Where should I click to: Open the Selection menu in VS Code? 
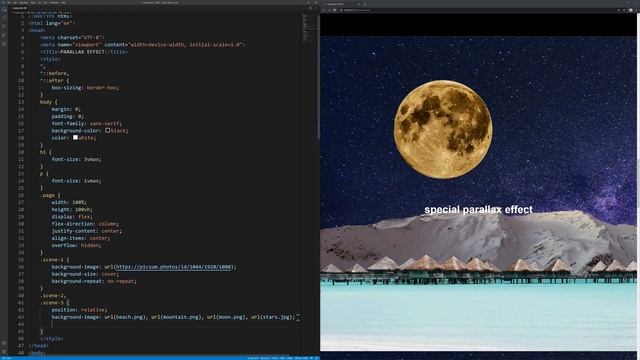(x=24, y=2)
